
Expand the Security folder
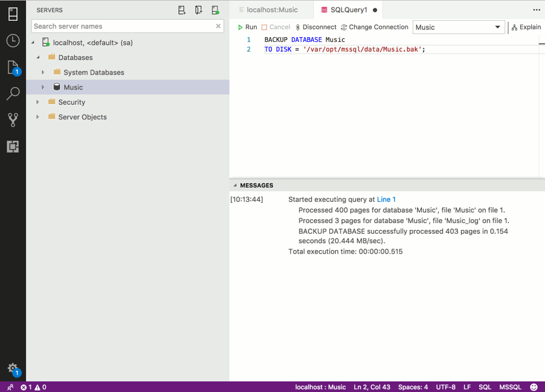[38, 102]
